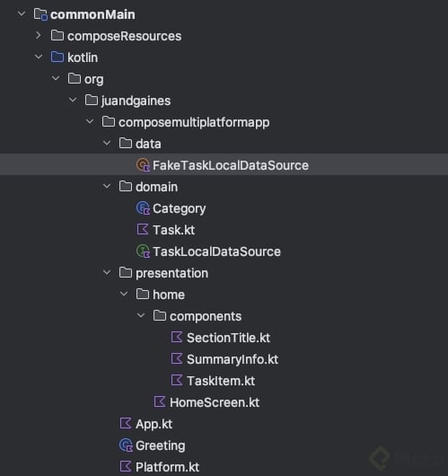This screenshot has height=476, width=448.
Task: Select Platform.kt in the project tree
Action: click(160, 467)
